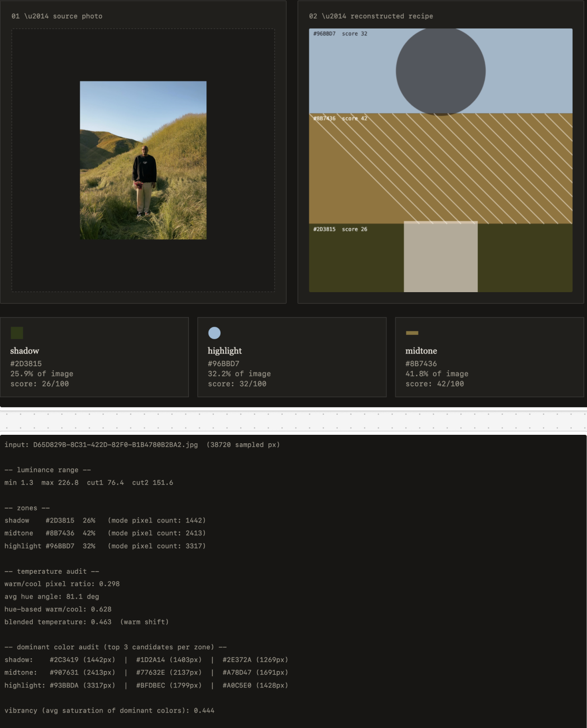Click 'blended temperature: 0.463' line
The height and width of the screenshot is (728, 587).
click(x=87, y=622)
